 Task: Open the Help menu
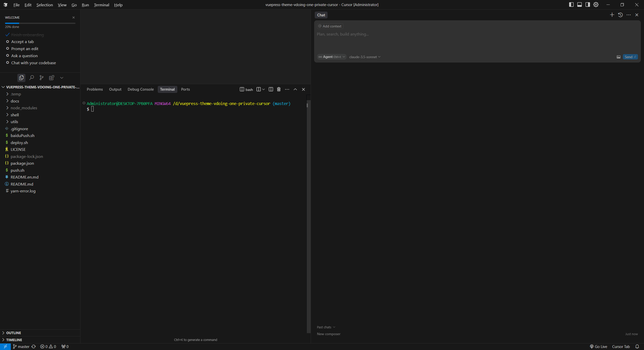(x=118, y=5)
